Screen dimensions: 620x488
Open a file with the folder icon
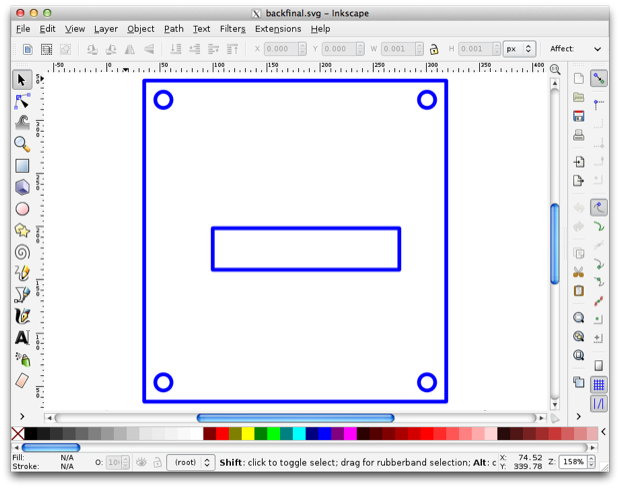coord(578,97)
